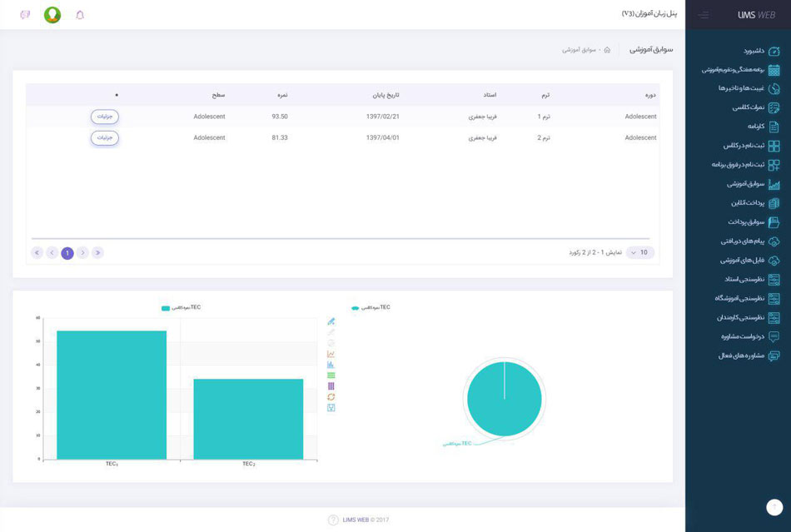Screen dimensions: 791x532
Task: Select the chart mark-line pen tool
Action: [x=331, y=321]
